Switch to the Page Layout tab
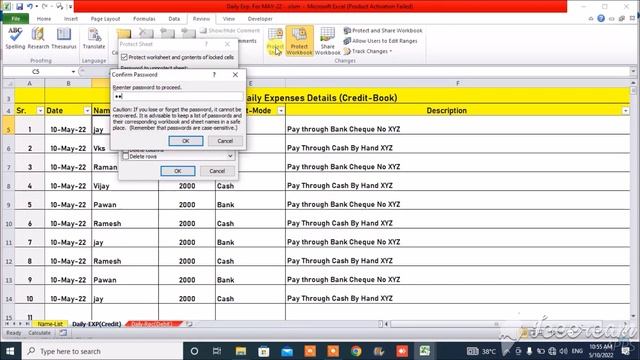The image size is (640, 360). point(105,19)
